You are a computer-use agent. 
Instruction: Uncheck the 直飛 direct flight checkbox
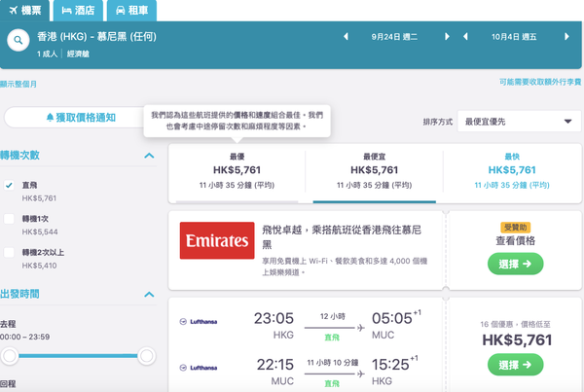9,185
